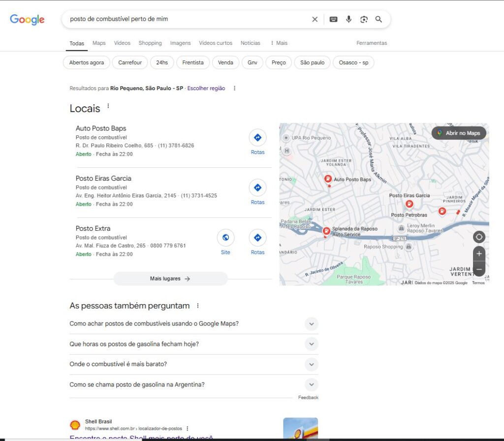Click the magnifying glass search icon
This screenshot has height=441, width=504.
click(378, 19)
